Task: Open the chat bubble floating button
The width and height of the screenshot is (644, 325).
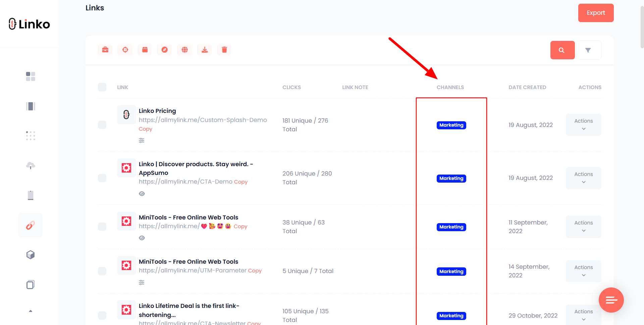Action: click(611, 300)
